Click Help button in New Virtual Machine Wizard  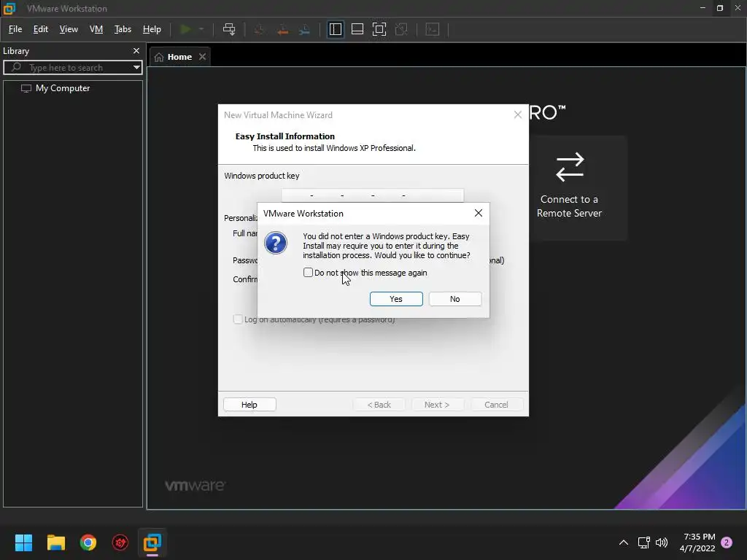(x=249, y=404)
